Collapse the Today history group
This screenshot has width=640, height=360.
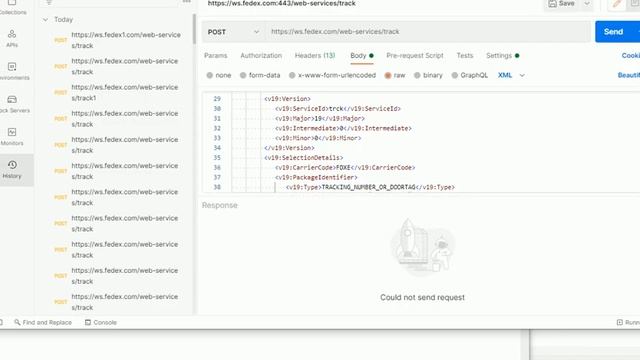click(45, 19)
